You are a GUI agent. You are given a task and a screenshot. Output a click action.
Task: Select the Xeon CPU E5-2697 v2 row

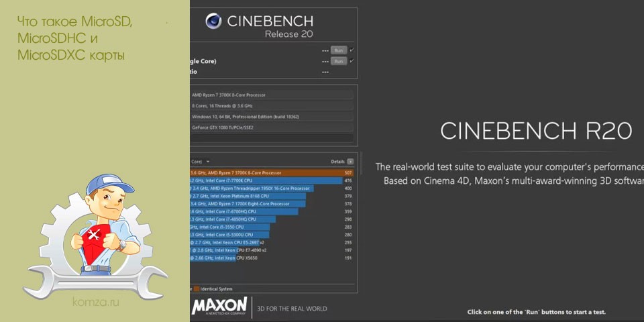click(271, 243)
